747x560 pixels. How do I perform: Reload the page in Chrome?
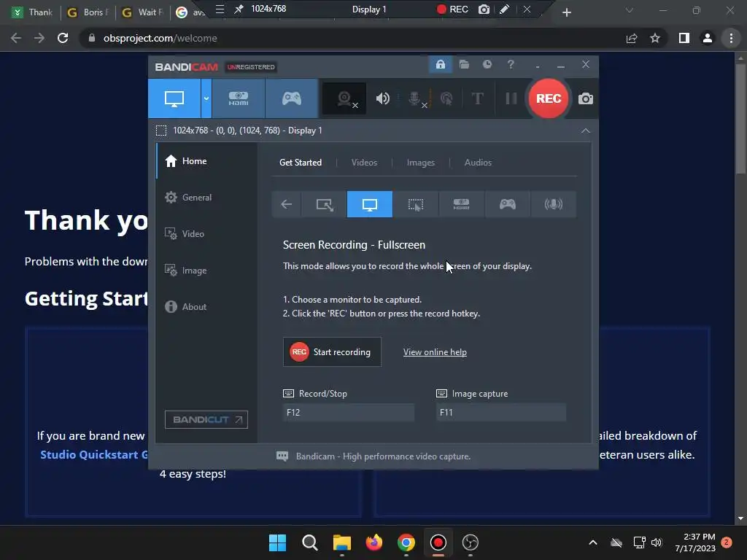(x=63, y=38)
